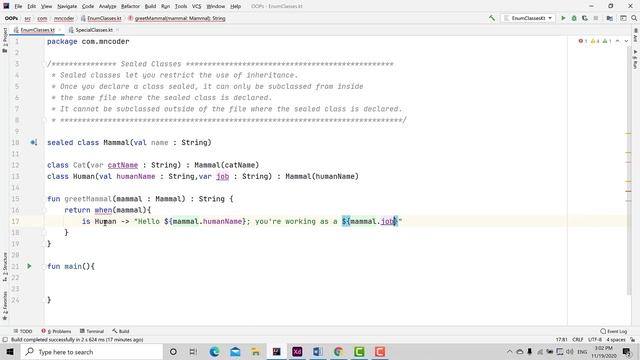Open the Windows notification center icon

[x=627, y=352]
